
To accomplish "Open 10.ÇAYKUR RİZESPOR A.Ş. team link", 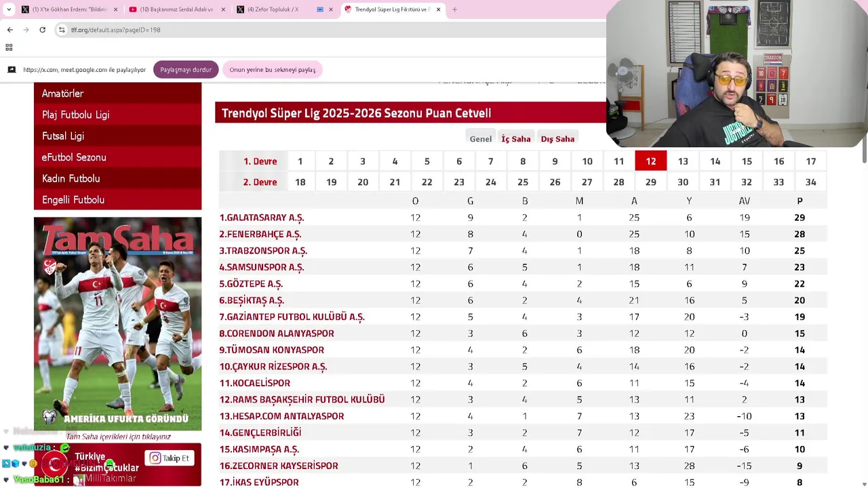I will click(273, 367).
